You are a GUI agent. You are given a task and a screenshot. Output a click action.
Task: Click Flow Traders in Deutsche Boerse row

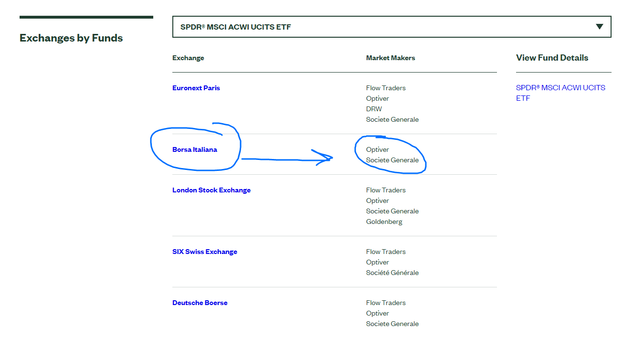pyautogui.click(x=386, y=303)
